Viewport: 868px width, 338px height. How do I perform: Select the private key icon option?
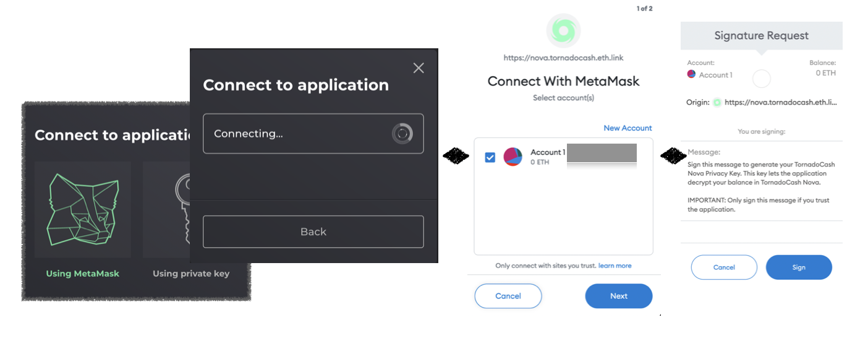tap(167, 209)
